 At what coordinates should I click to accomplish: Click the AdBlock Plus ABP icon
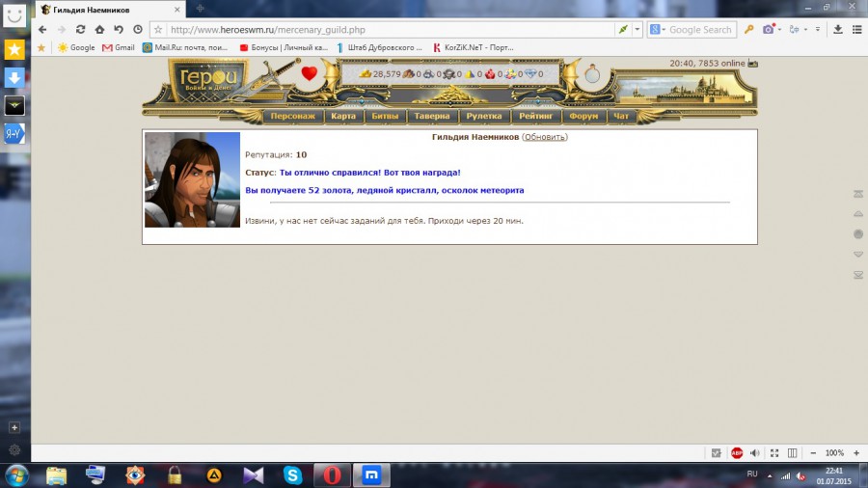coord(737,452)
